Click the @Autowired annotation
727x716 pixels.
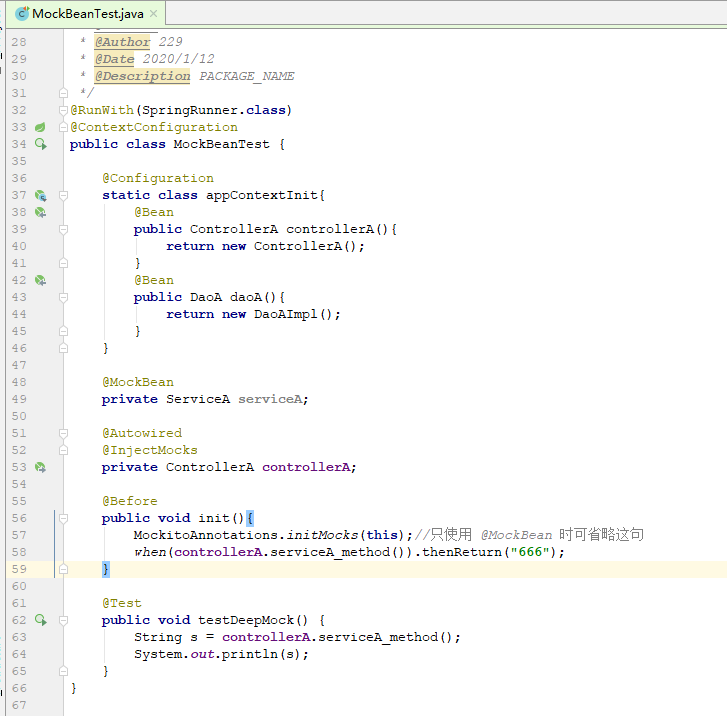point(142,433)
